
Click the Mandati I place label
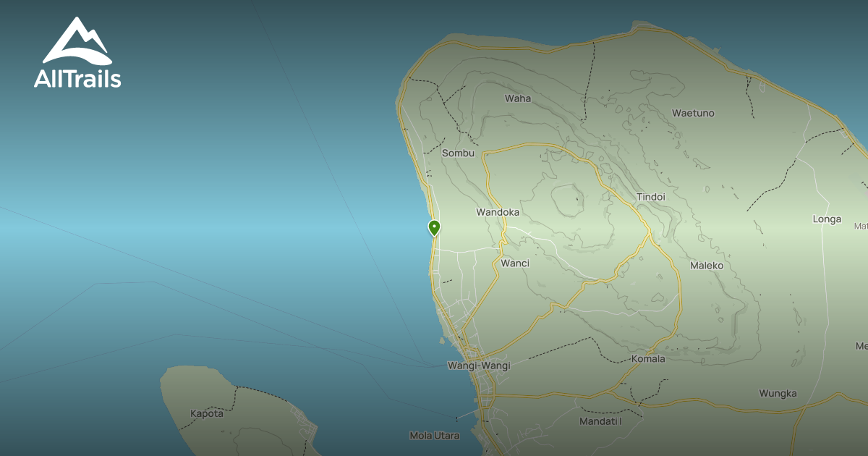click(600, 421)
